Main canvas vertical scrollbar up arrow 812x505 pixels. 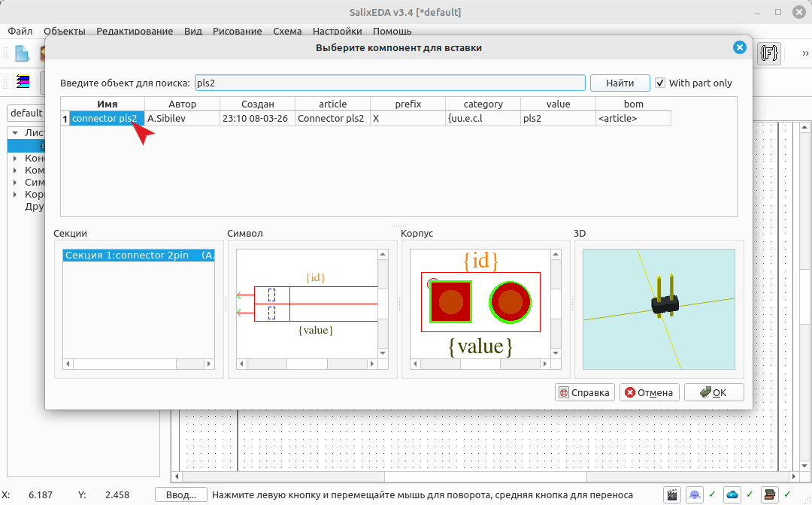(x=804, y=127)
